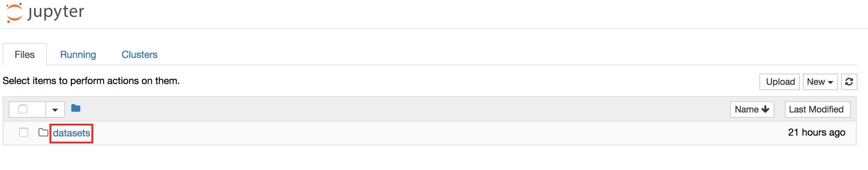Open the datasets folder link
This screenshot has height=170, width=868.
(72, 133)
